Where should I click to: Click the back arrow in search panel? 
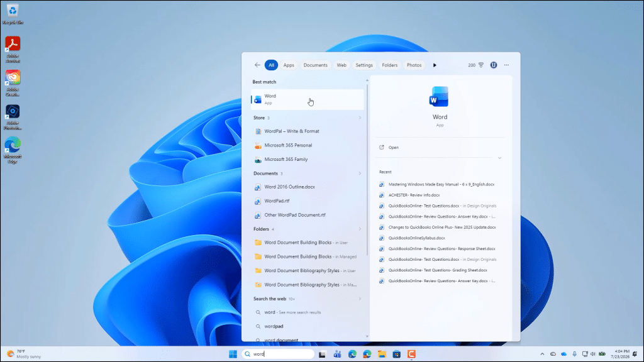pyautogui.click(x=257, y=65)
